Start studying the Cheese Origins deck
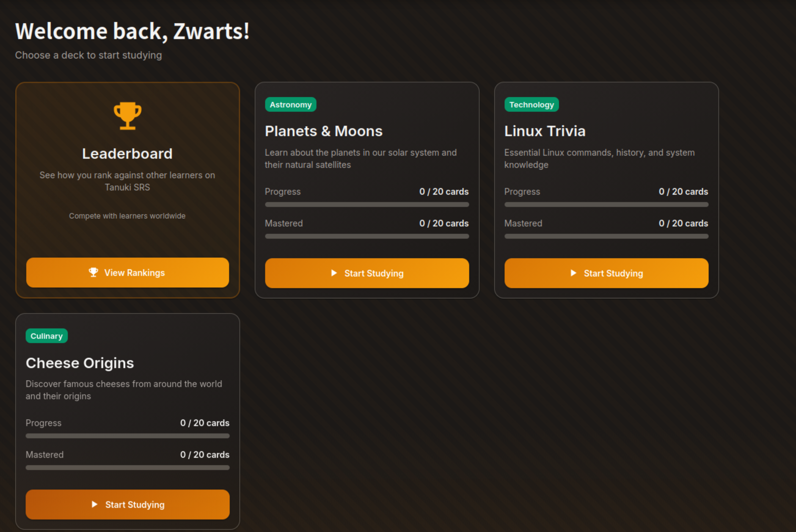The height and width of the screenshot is (532, 796). tap(127, 504)
